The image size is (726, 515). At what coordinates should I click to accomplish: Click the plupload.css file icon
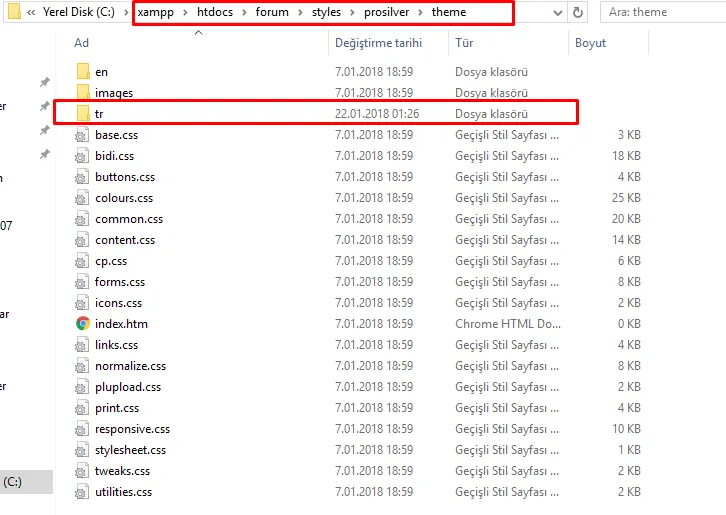coord(82,387)
